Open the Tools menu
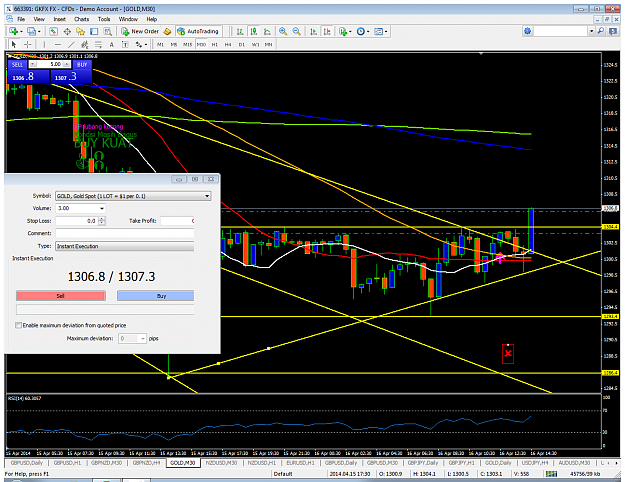 [104, 19]
